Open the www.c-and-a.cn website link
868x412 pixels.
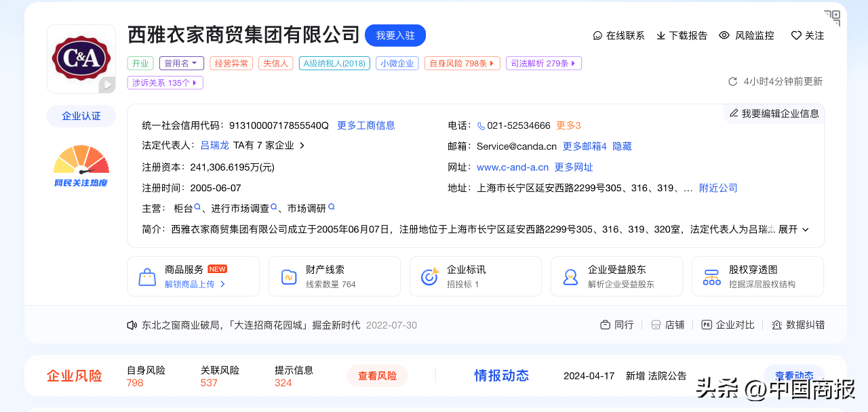click(x=513, y=167)
